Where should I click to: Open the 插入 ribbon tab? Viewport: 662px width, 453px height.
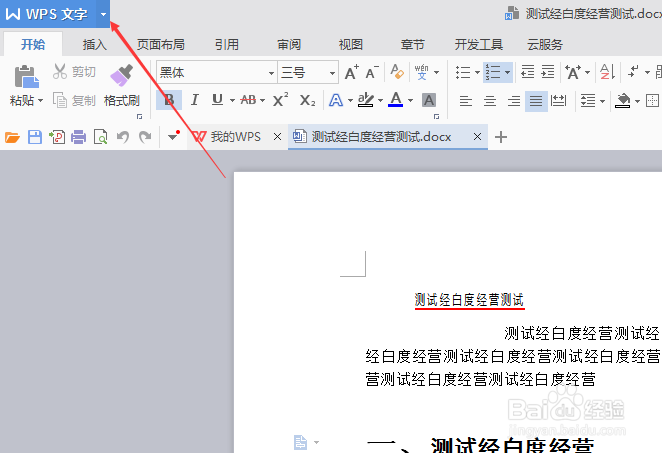tap(95, 44)
